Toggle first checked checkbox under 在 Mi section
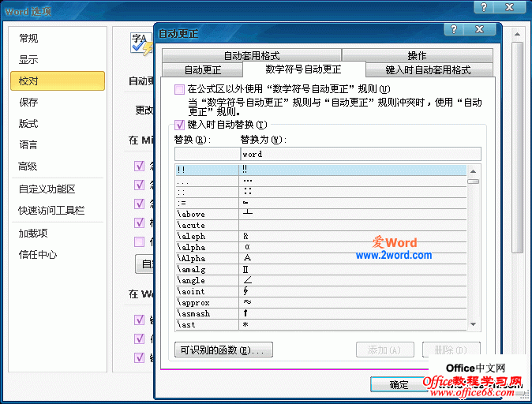Viewport: 532px width, 404px height. click(x=139, y=166)
